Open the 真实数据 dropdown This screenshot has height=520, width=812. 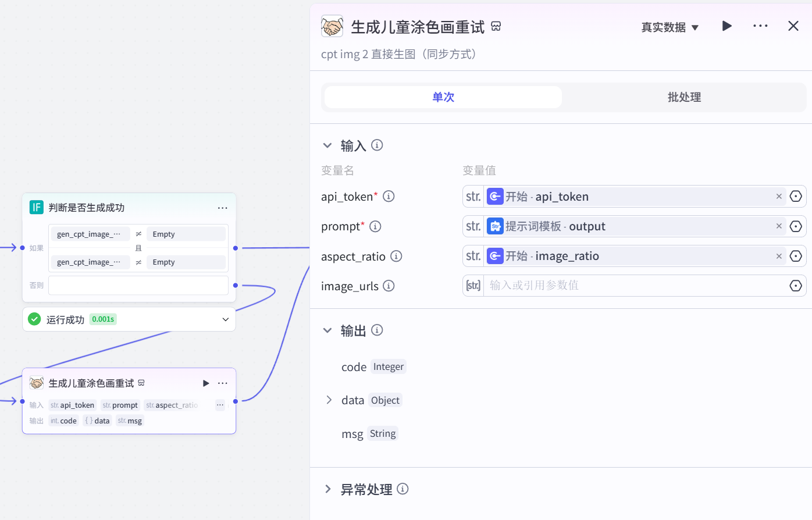[x=670, y=27]
